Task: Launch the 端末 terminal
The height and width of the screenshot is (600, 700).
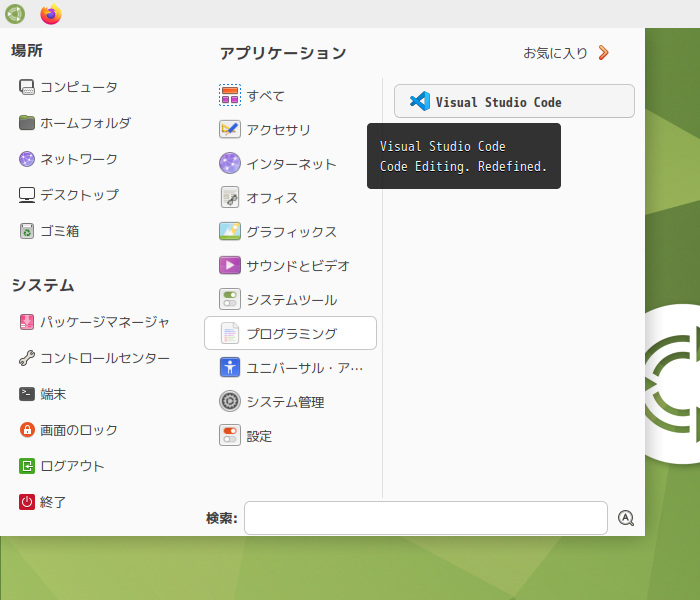Action: pos(42,394)
